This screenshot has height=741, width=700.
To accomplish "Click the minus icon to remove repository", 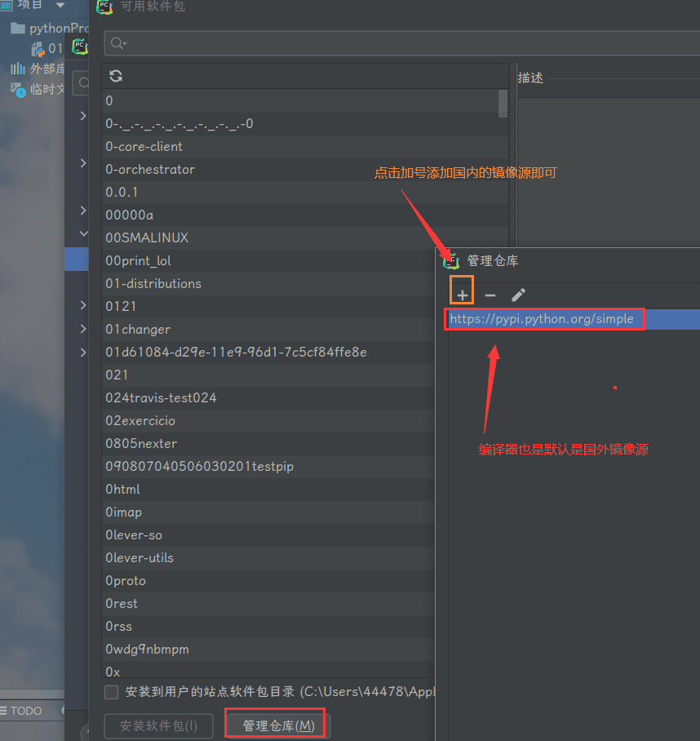I will click(x=490, y=295).
